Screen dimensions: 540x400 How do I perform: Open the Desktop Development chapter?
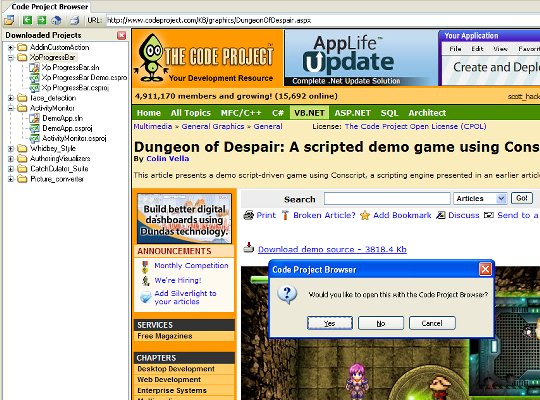[x=176, y=369]
